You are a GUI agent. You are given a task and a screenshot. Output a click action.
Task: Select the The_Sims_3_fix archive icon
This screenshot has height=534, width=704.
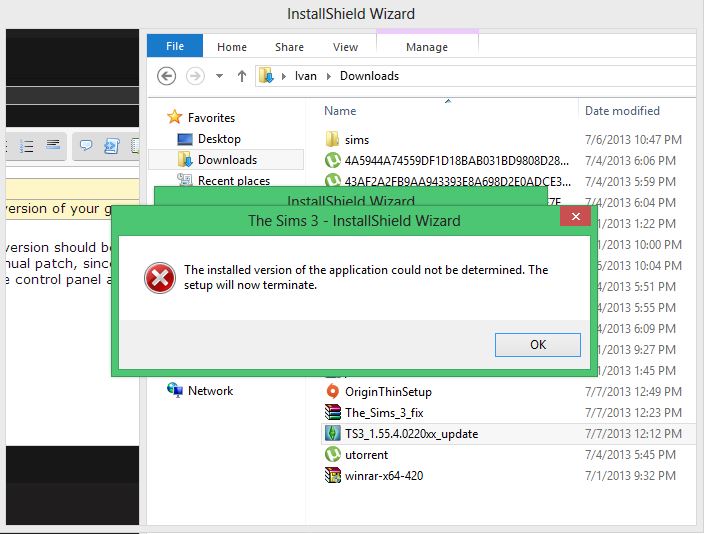332,412
